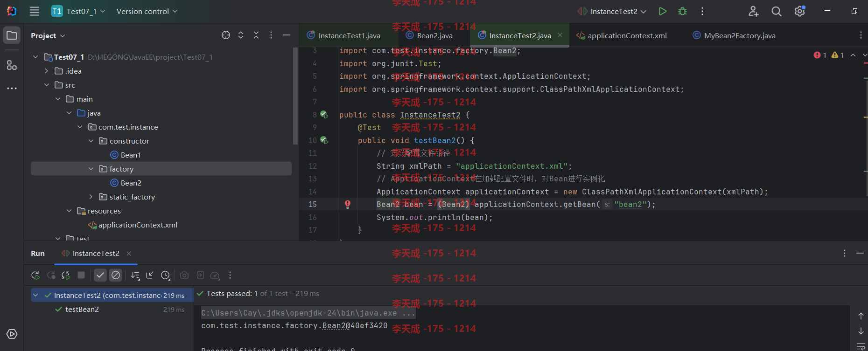This screenshot has width=868, height=351.
Task: Show more tool windows ellipsis
Action: point(12,88)
